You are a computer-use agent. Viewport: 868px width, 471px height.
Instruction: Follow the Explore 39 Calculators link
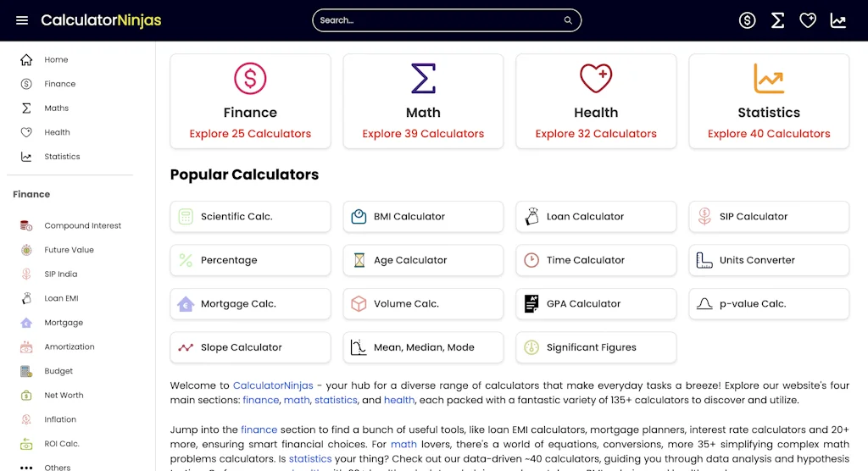coord(423,134)
